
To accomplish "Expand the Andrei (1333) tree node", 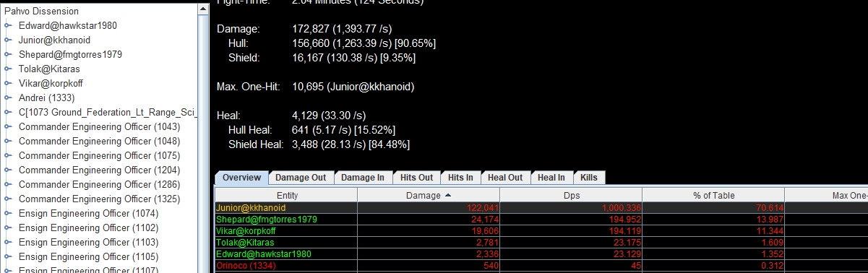I will click(x=8, y=98).
